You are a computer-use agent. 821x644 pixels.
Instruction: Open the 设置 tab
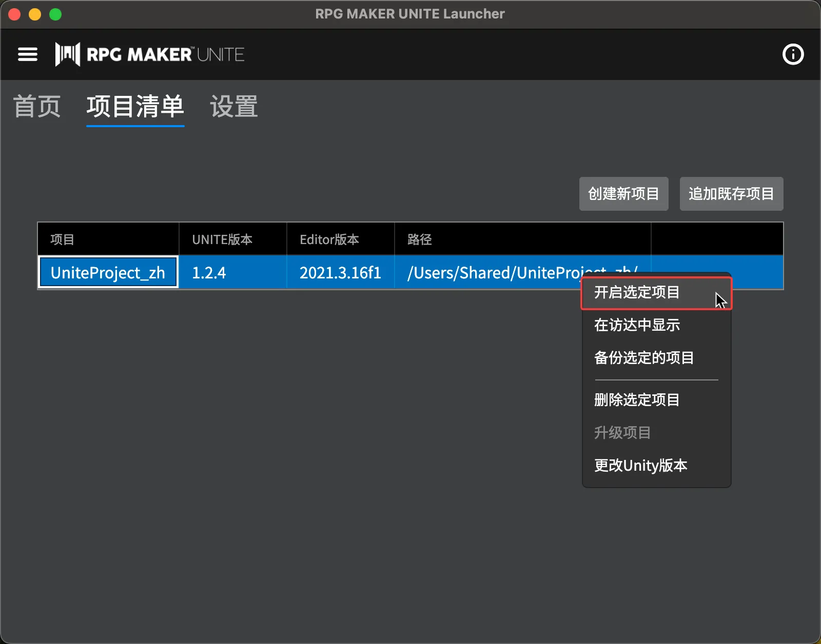pos(234,107)
